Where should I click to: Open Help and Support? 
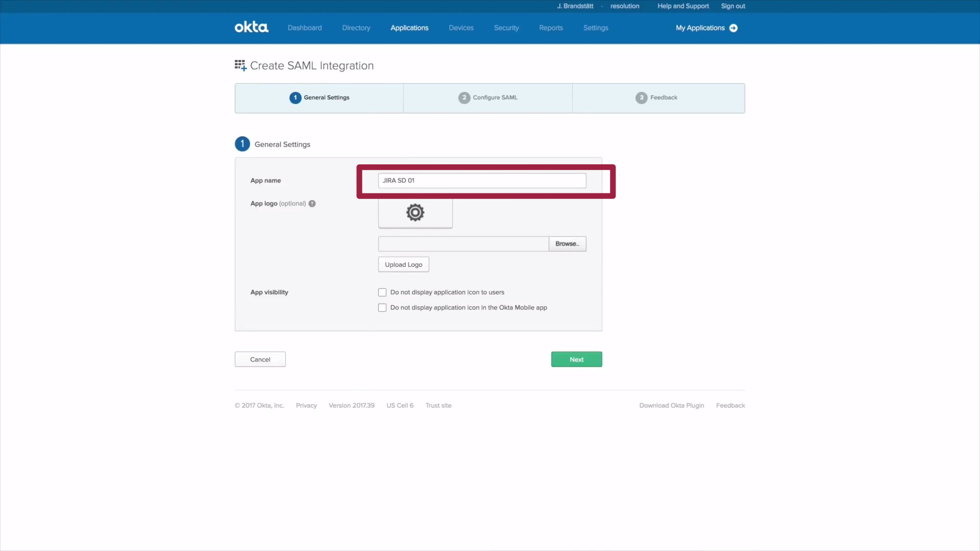(683, 6)
